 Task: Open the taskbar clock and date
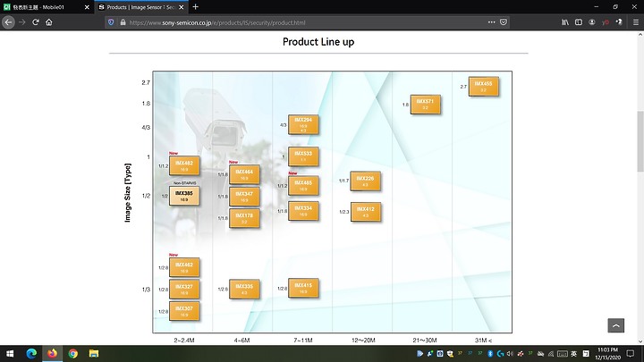[x=608, y=353]
